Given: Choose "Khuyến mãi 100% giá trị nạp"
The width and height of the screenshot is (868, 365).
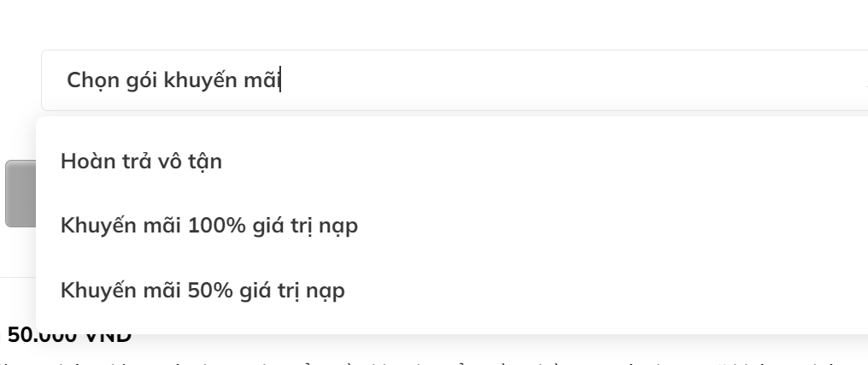Looking at the screenshot, I should coord(208,226).
